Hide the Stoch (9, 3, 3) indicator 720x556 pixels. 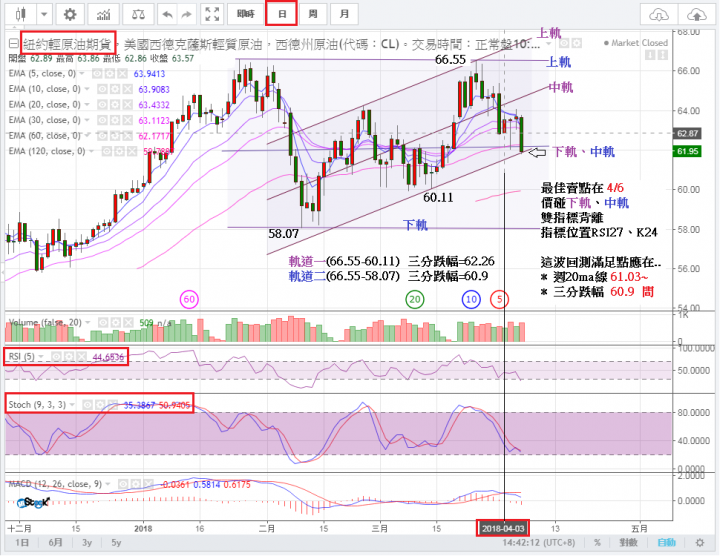tap(87, 405)
